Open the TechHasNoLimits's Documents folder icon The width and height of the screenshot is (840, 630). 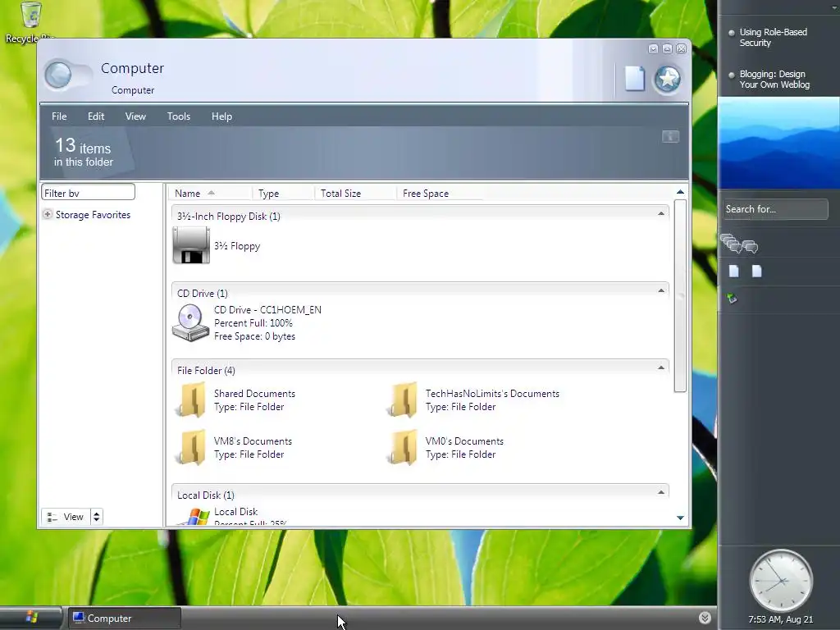pos(402,399)
